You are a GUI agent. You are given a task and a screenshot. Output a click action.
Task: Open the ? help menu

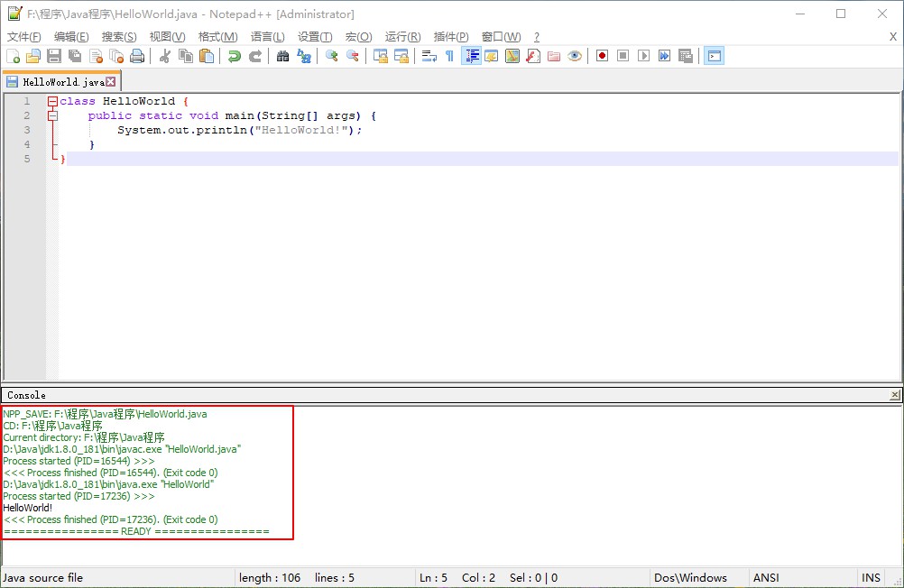537,37
